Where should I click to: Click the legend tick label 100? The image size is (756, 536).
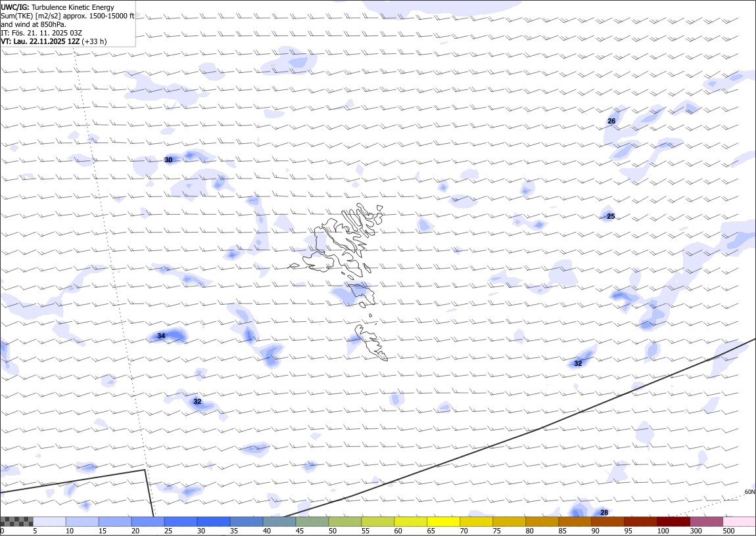[x=663, y=531]
